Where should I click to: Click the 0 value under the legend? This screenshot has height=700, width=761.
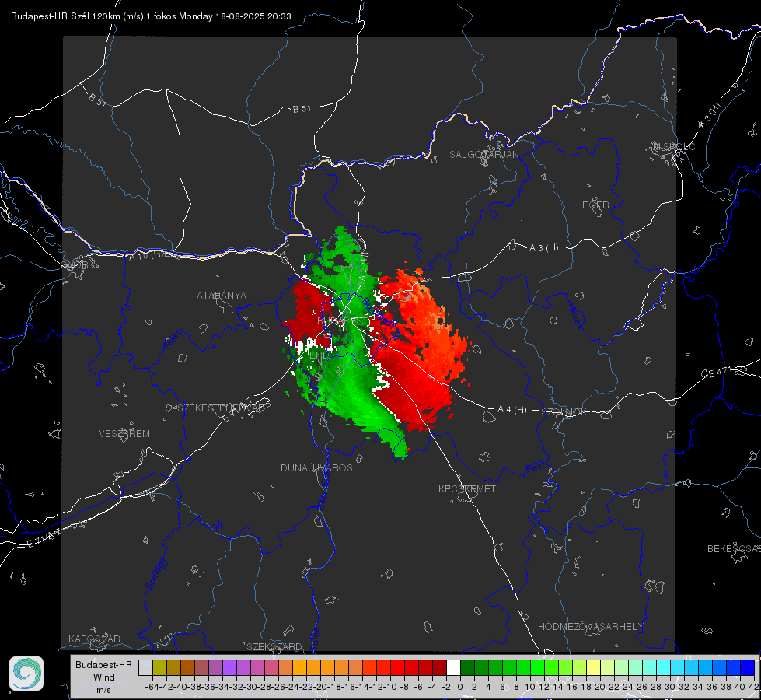pyautogui.click(x=460, y=687)
